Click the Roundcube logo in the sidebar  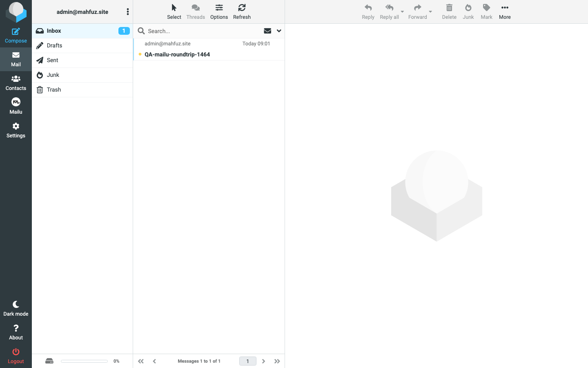(x=16, y=12)
